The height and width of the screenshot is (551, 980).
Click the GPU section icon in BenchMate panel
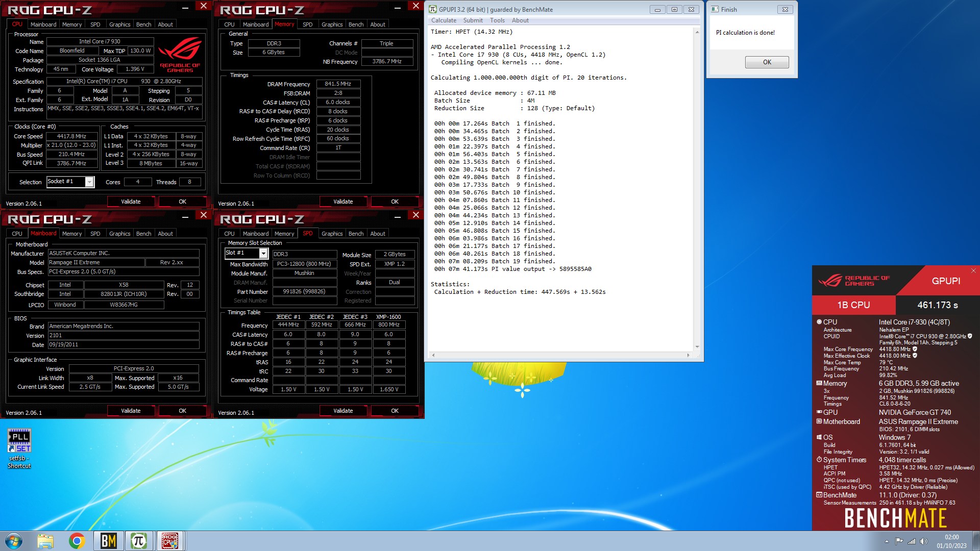click(819, 412)
